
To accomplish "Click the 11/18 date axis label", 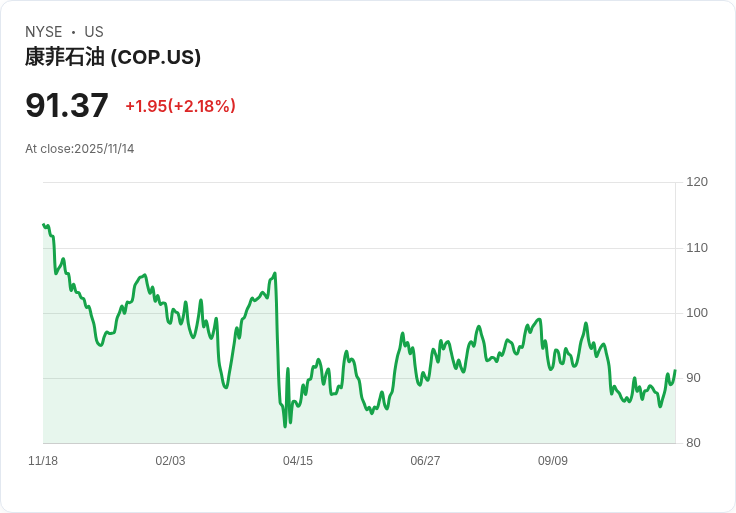I will click(43, 461).
